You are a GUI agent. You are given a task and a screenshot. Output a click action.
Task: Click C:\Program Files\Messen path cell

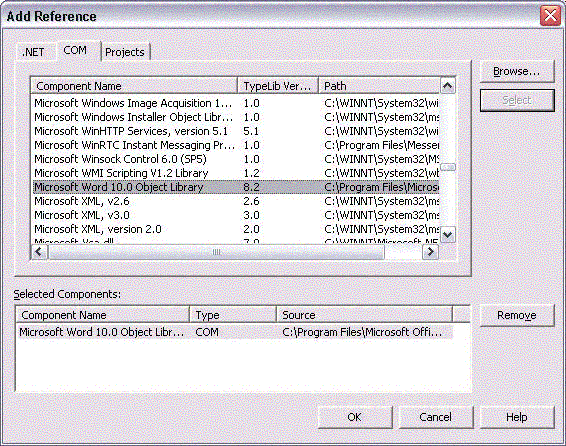coord(382,145)
